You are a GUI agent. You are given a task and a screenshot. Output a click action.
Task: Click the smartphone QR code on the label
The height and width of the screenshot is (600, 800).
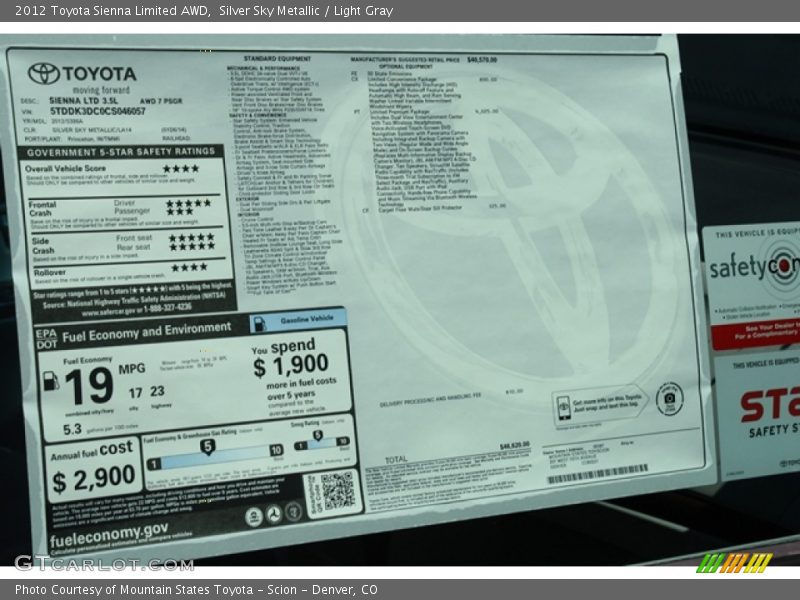tap(337, 491)
